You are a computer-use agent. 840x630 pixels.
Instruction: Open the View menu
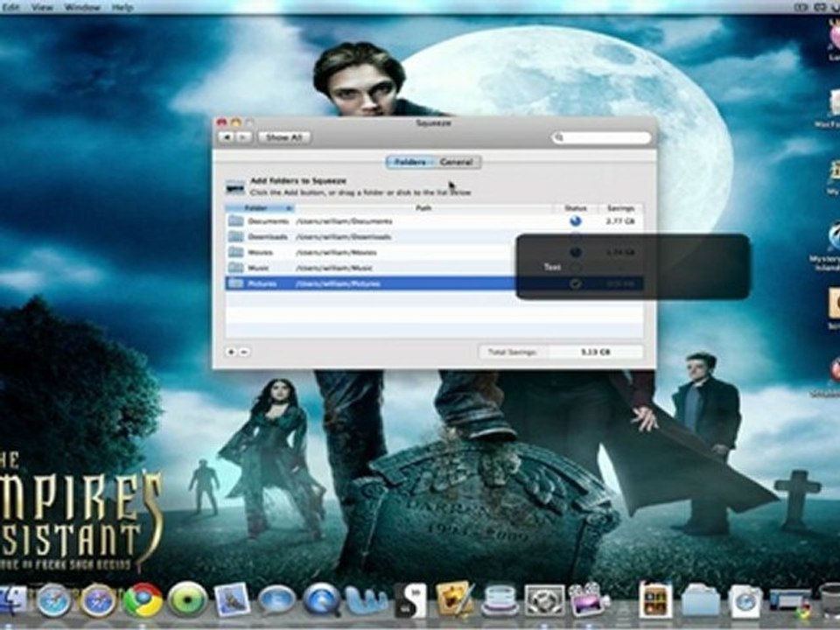click(42, 8)
